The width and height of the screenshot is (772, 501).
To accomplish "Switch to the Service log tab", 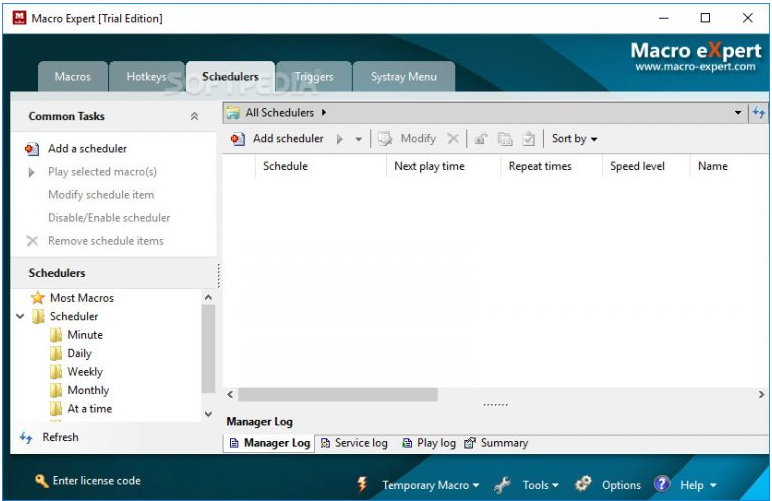I will pos(354,443).
